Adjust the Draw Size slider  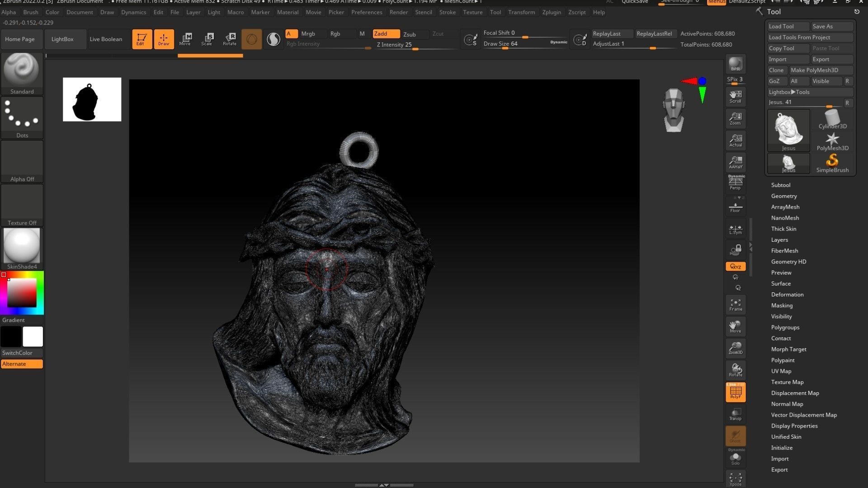tap(525, 44)
